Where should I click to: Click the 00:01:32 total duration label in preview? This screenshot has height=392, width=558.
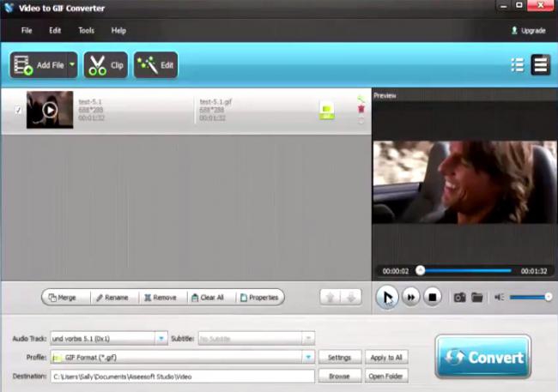point(534,271)
